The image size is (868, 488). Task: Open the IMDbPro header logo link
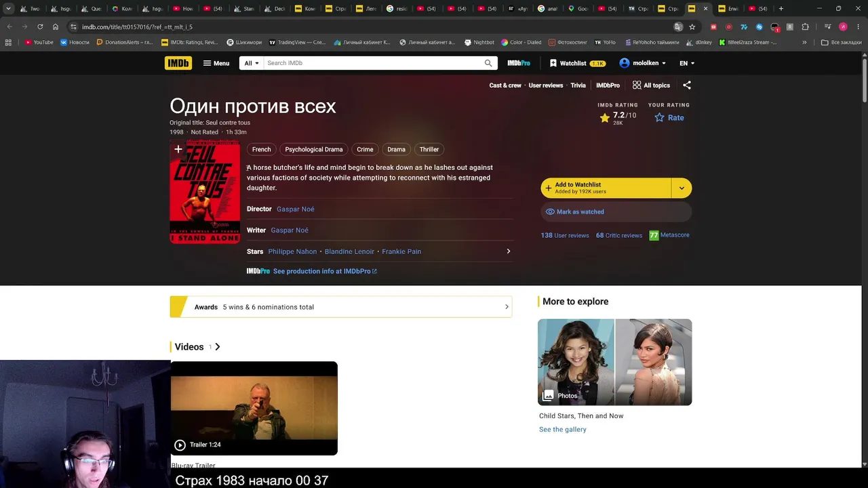coord(519,63)
